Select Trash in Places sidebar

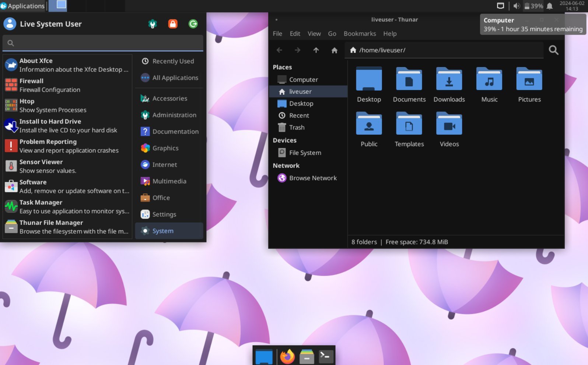(x=297, y=127)
